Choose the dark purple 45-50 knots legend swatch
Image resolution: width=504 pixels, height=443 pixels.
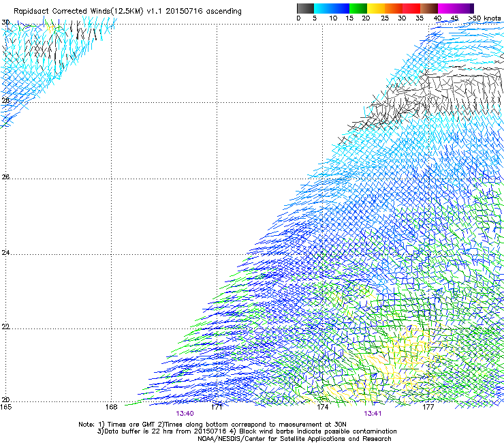pyautogui.click(x=464, y=8)
